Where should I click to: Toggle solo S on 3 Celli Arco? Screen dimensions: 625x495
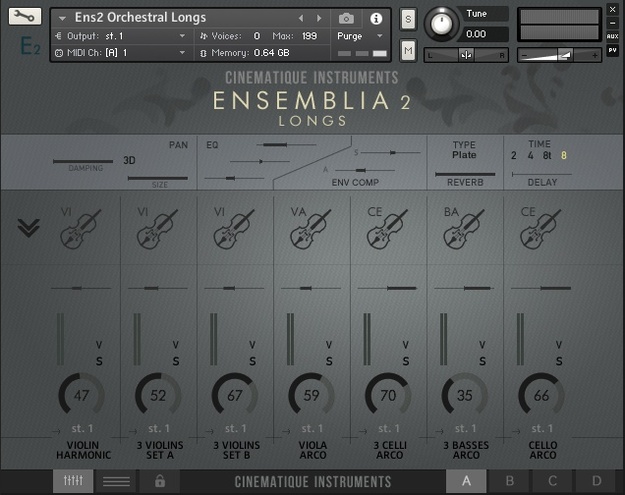click(x=406, y=361)
